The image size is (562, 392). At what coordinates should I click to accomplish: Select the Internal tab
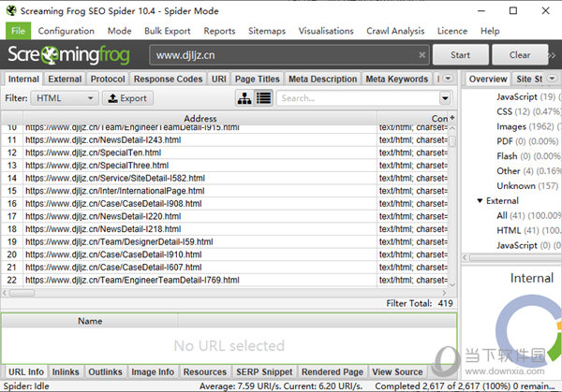tap(23, 79)
